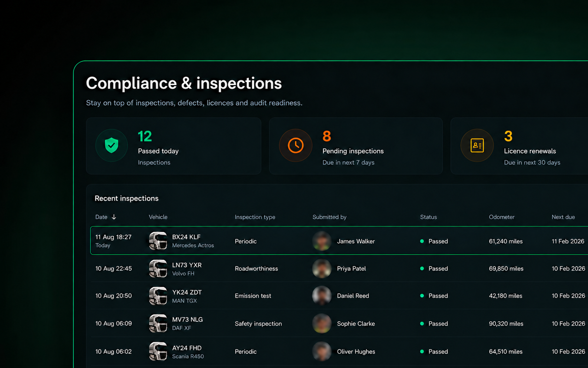The height and width of the screenshot is (368, 588).
Task: Click the MAN TGX vehicle model text
Action: (x=184, y=301)
